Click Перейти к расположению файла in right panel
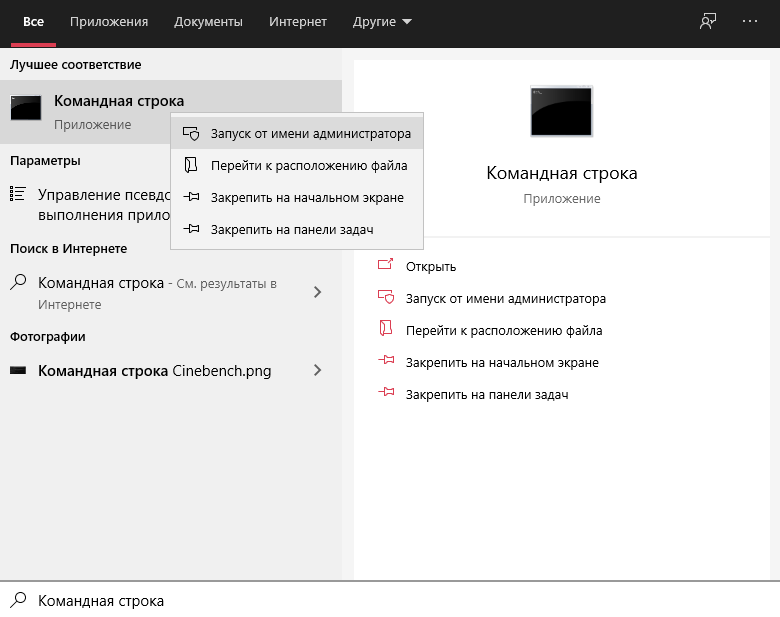Image resolution: width=780 pixels, height=617 pixels. coord(504,330)
